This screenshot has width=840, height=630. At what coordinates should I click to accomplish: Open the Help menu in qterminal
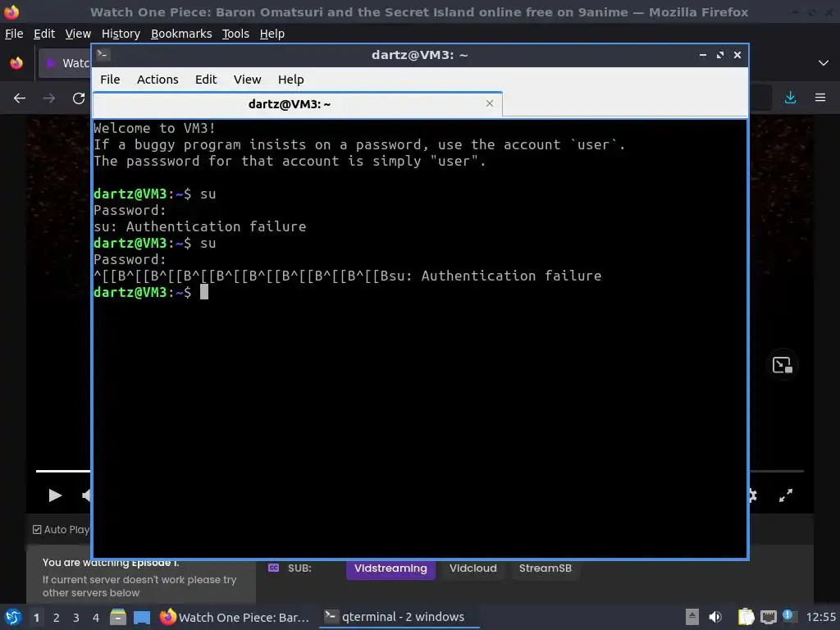coord(291,80)
